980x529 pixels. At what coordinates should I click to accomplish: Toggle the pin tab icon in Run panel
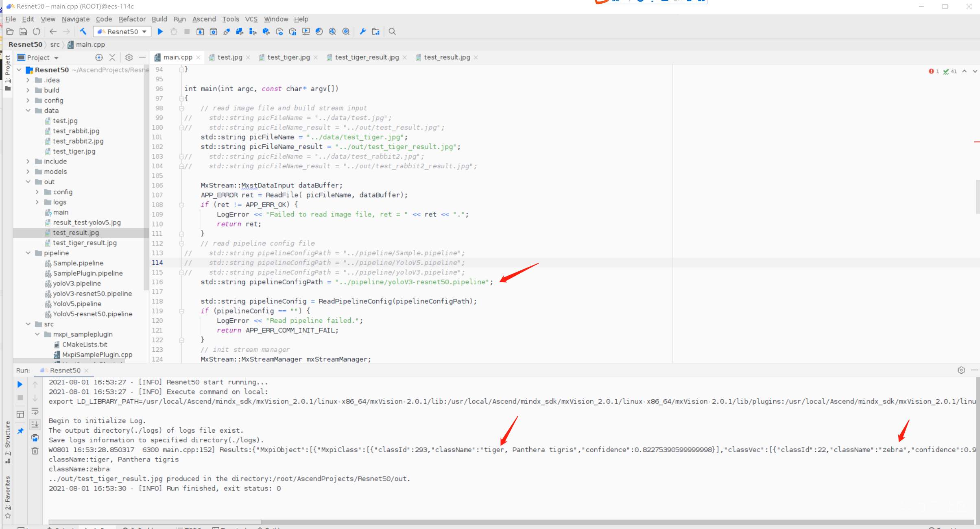20,431
